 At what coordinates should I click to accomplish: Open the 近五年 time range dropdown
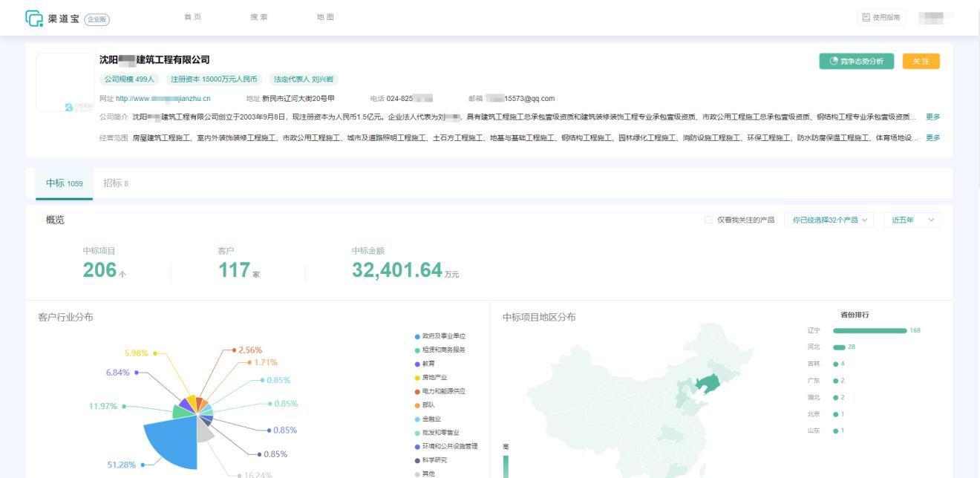coord(912,220)
